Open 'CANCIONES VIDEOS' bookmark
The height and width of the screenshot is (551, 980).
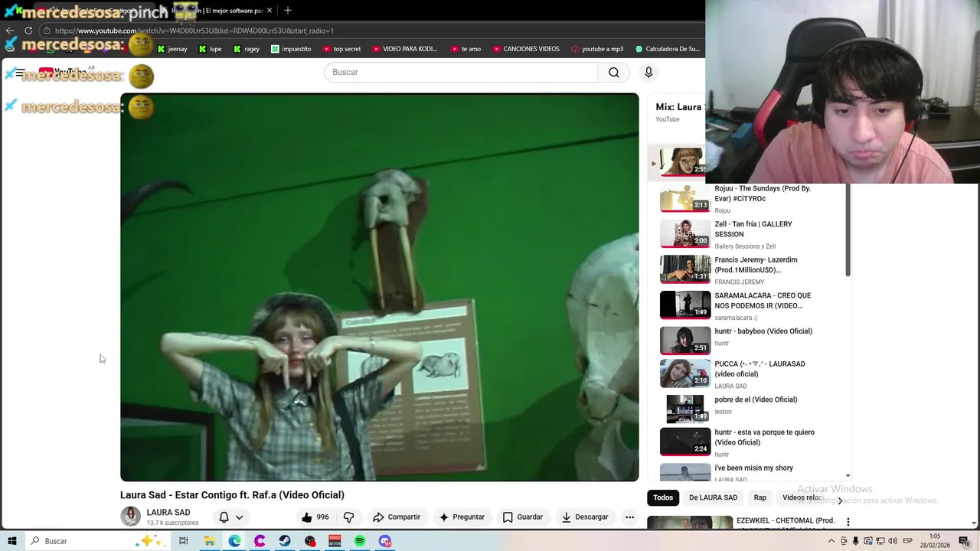point(526,49)
